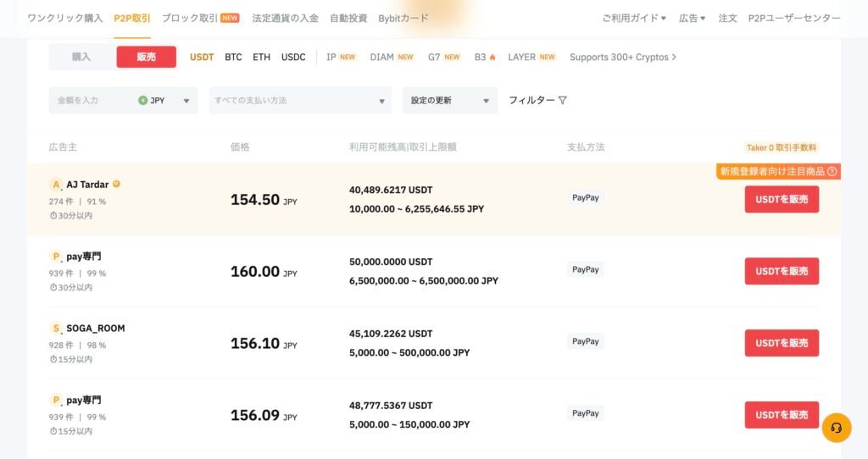The height and width of the screenshot is (459, 868).
Task: Click フィルター text button
Action: click(x=531, y=100)
